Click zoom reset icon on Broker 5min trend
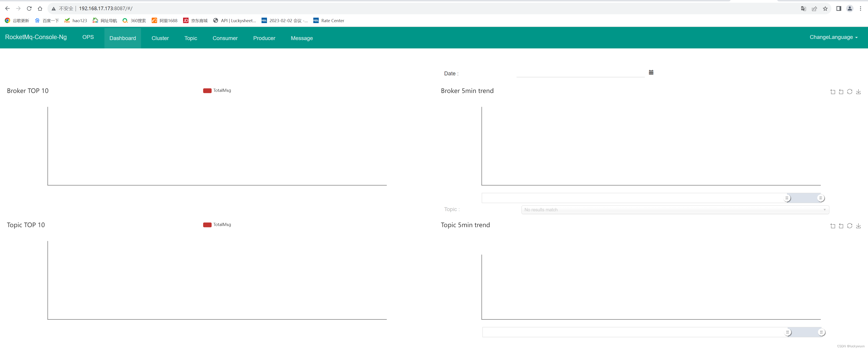Screen dimensions: 868x350 pos(841,92)
